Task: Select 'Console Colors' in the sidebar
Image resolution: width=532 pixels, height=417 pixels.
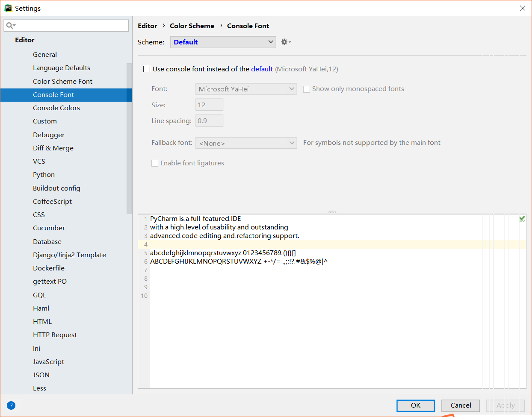Action: coord(56,108)
